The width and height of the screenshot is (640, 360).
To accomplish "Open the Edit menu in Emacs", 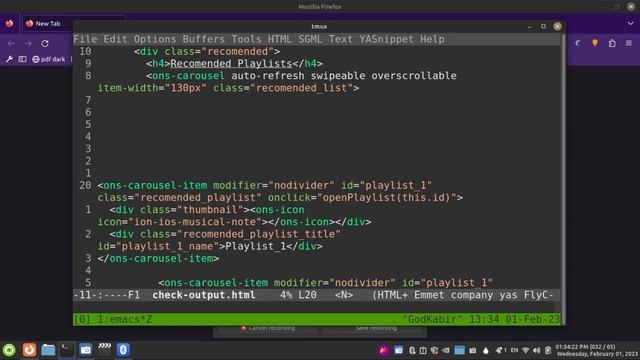I will pyautogui.click(x=115, y=39).
